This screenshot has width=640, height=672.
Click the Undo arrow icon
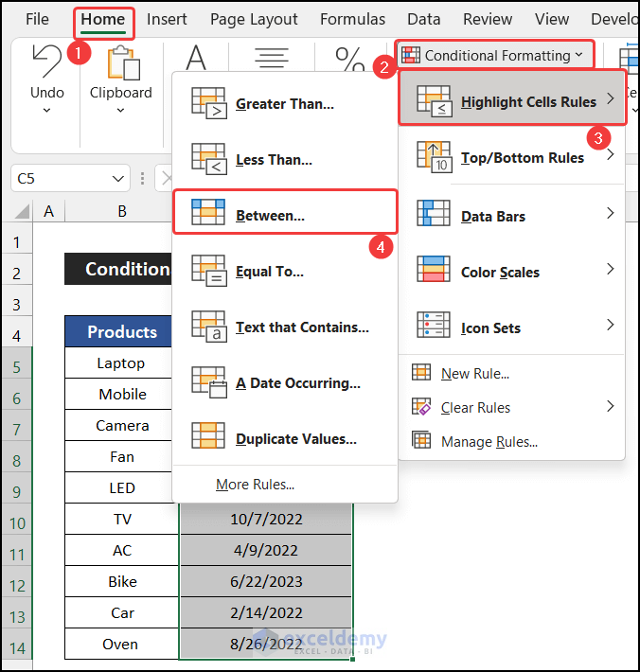[46, 62]
